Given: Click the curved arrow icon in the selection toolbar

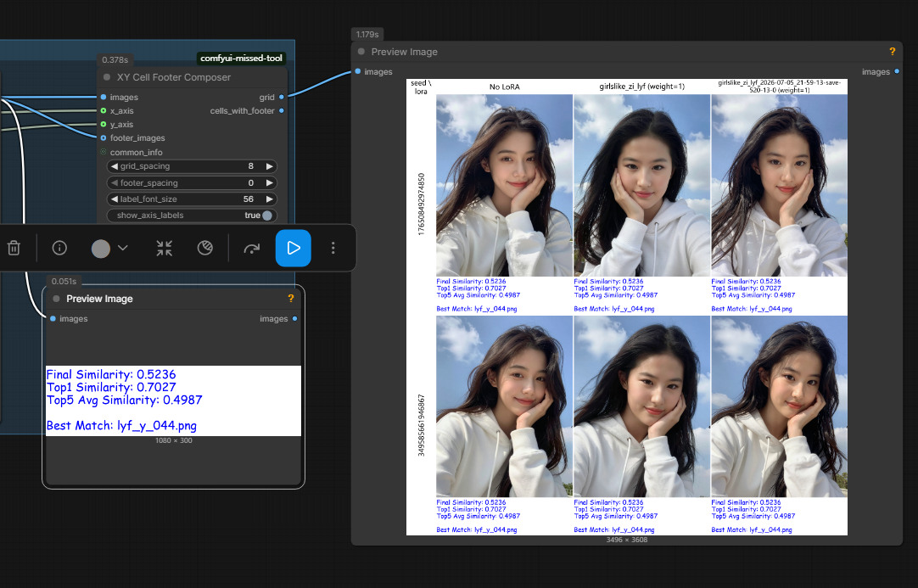Looking at the screenshot, I should (x=252, y=249).
